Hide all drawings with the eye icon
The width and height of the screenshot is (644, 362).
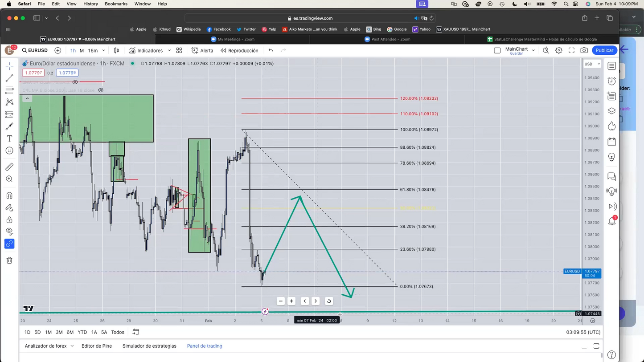click(9, 232)
